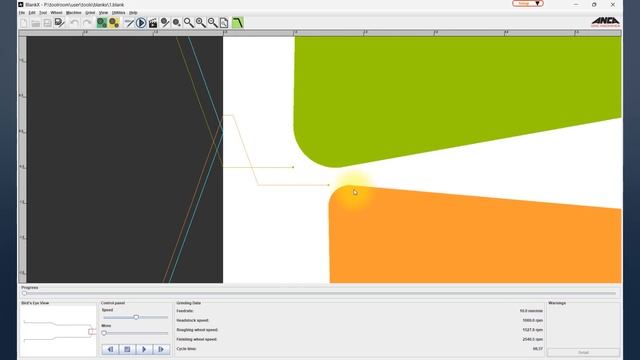Click the play button in Control panel
The height and width of the screenshot is (360, 640).
tap(144, 349)
